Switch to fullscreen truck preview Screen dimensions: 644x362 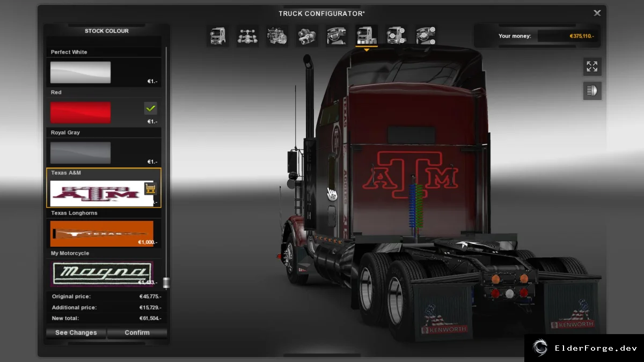(592, 67)
